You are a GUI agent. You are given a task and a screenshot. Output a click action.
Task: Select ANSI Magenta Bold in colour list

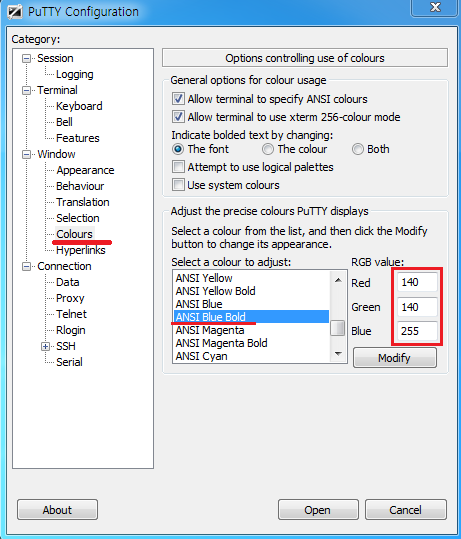[252, 343]
